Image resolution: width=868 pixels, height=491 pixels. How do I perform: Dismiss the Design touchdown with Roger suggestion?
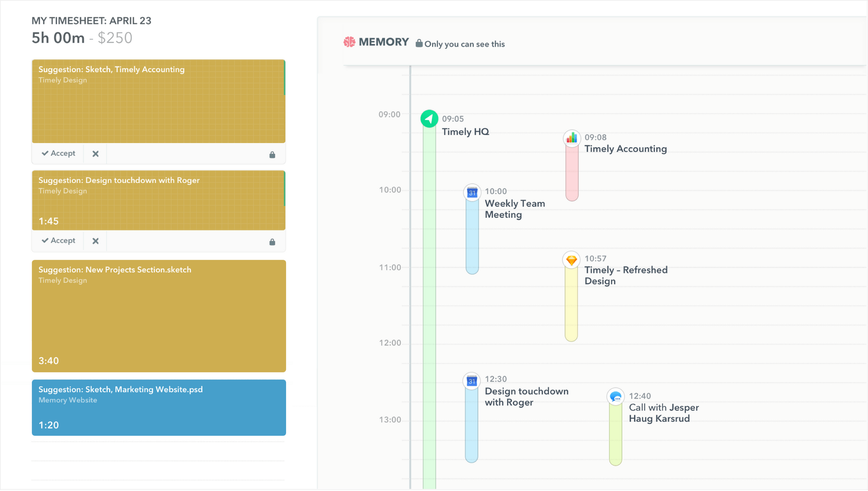pyautogui.click(x=95, y=241)
